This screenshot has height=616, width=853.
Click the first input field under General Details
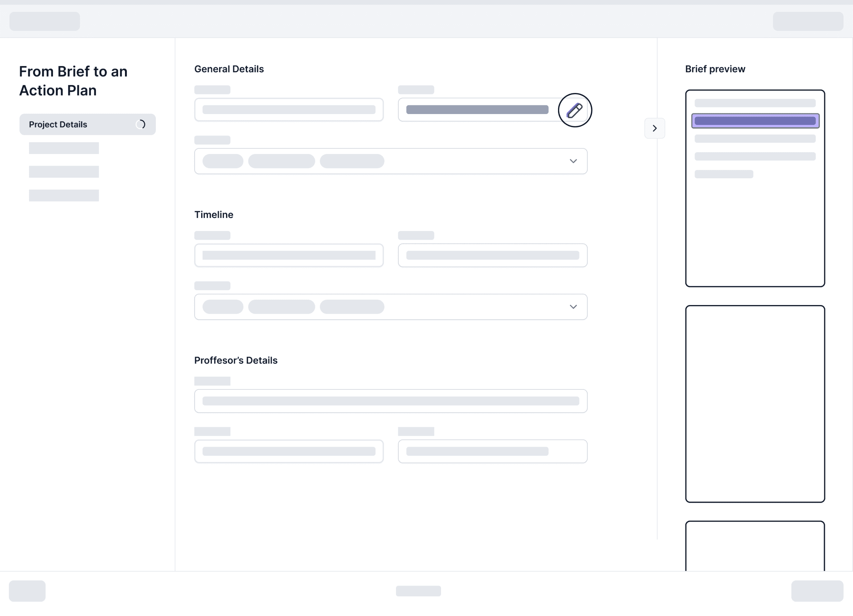pos(288,110)
